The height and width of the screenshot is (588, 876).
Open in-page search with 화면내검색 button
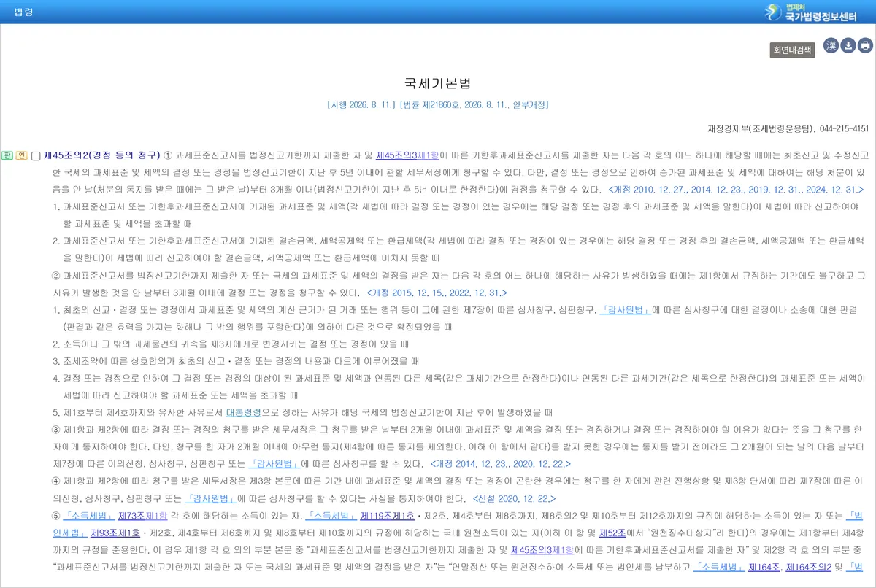pyautogui.click(x=792, y=50)
